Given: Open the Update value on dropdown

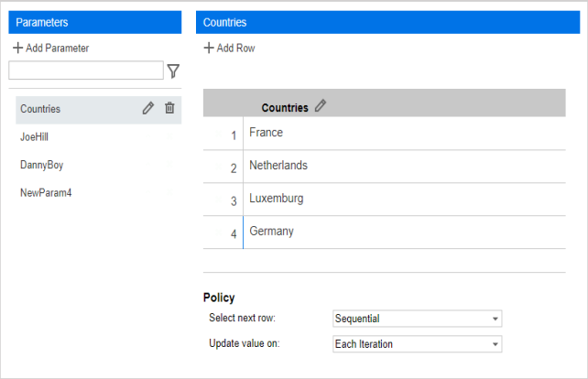Looking at the screenshot, I should click(x=417, y=344).
